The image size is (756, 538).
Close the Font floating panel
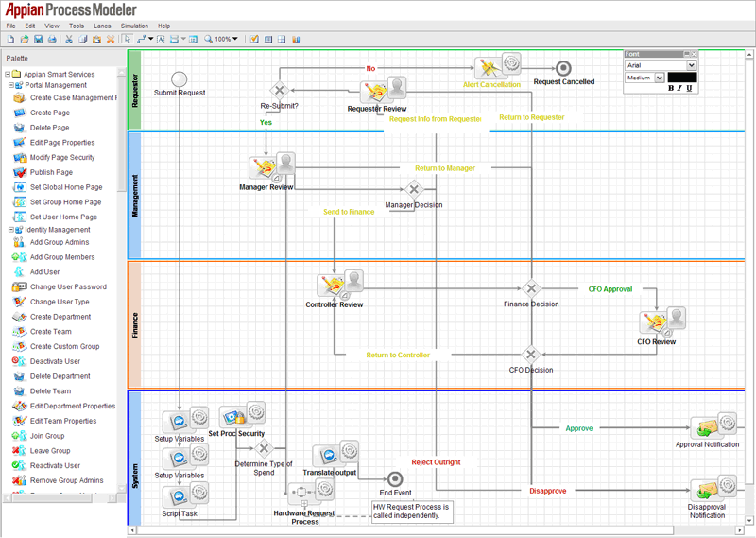(695, 54)
